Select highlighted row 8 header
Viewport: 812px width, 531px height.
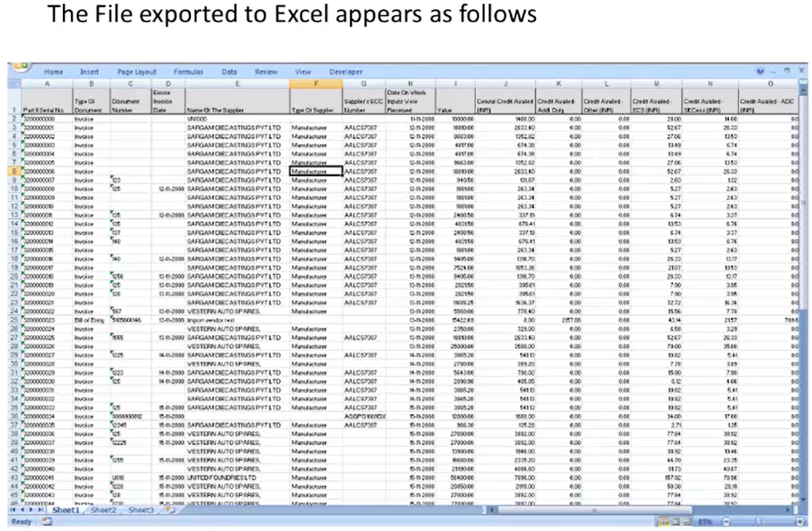coord(14,171)
